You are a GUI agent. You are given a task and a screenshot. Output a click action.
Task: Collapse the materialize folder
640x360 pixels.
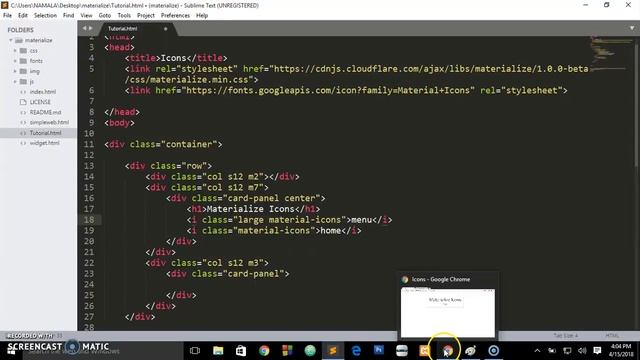[11, 40]
